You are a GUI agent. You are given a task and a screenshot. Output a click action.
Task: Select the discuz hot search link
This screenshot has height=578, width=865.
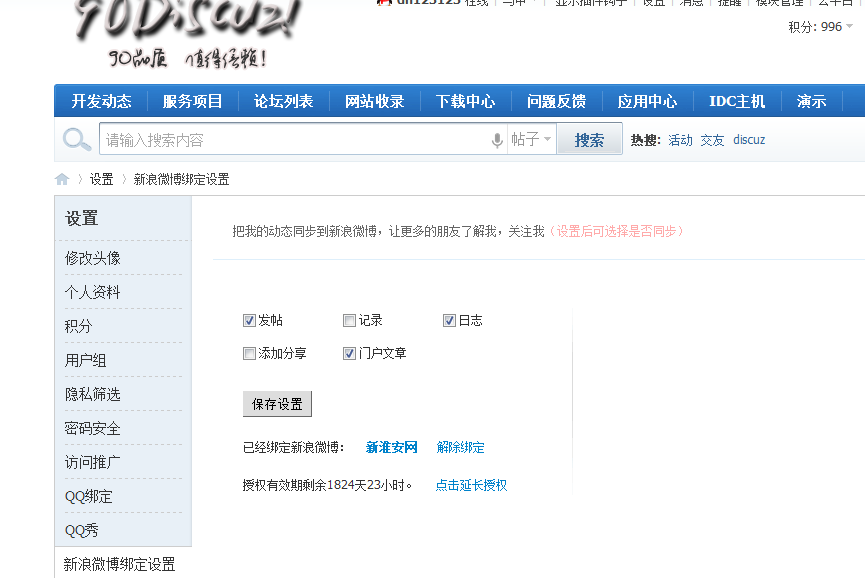749,140
